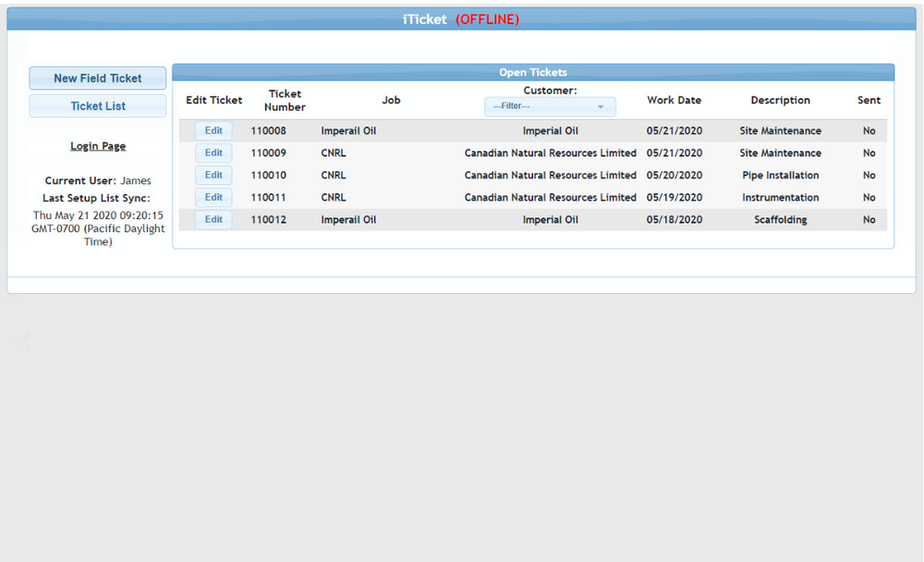Click the Open Tickets panel header
The height and width of the screenshot is (562, 924).
(534, 71)
